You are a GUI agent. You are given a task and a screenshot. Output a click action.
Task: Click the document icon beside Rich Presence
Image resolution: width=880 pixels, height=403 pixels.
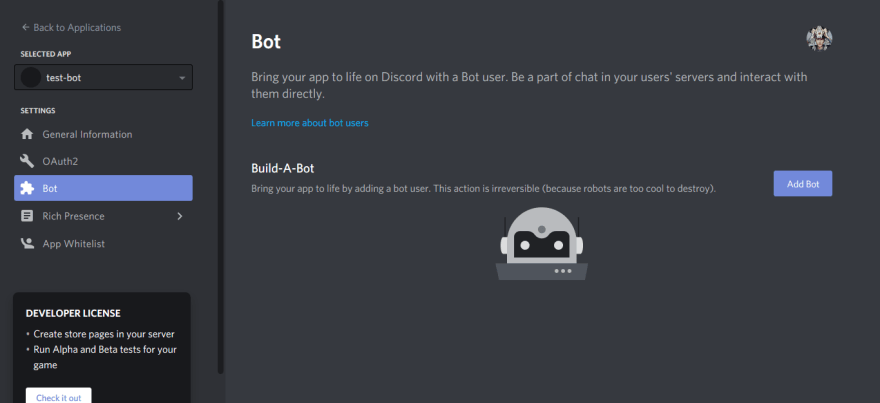click(x=27, y=216)
